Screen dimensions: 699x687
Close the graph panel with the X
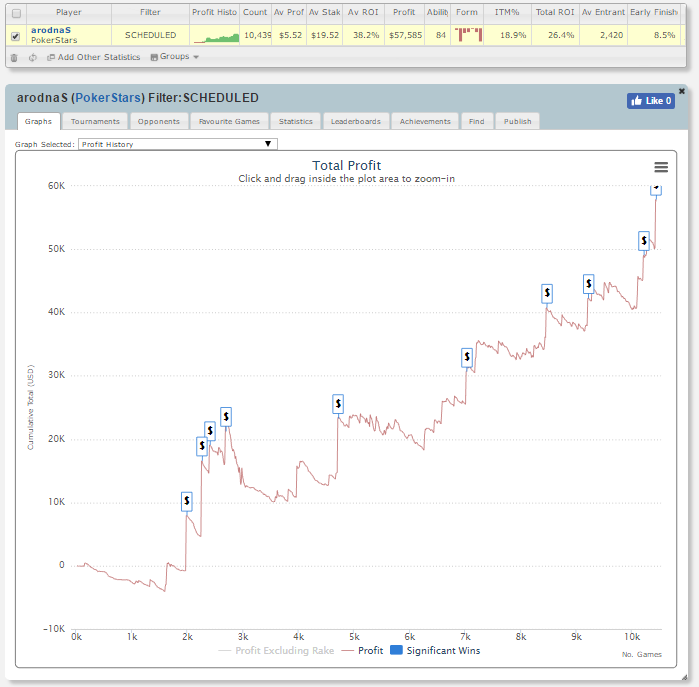(x=682, y=91)
